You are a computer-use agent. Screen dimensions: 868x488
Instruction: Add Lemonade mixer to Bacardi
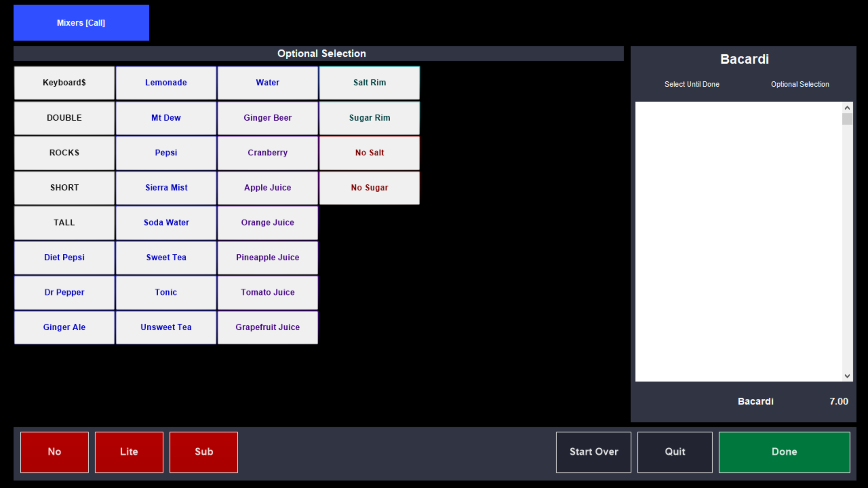click(x=166, y=83)
